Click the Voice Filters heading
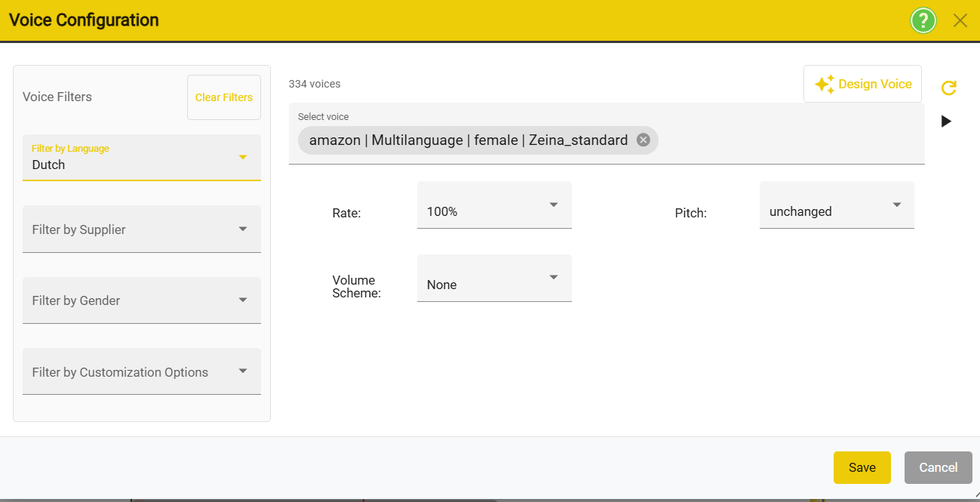Viewport: 980px width, 502px height. (x=57, y=97)
